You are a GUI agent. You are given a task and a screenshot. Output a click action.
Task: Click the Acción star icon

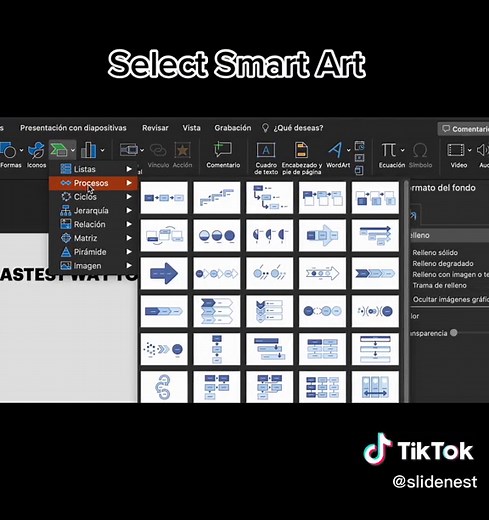[182, 150]
